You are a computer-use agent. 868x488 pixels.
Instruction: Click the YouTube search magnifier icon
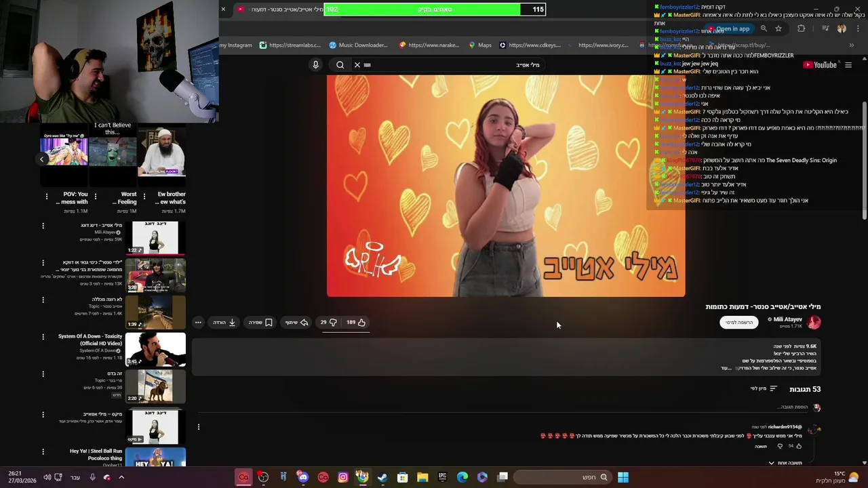340,65
